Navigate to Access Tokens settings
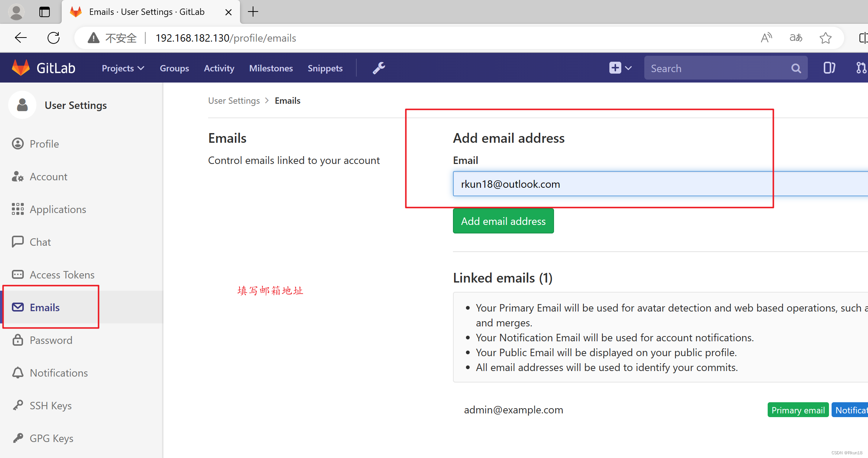 (x=61, y=275)
